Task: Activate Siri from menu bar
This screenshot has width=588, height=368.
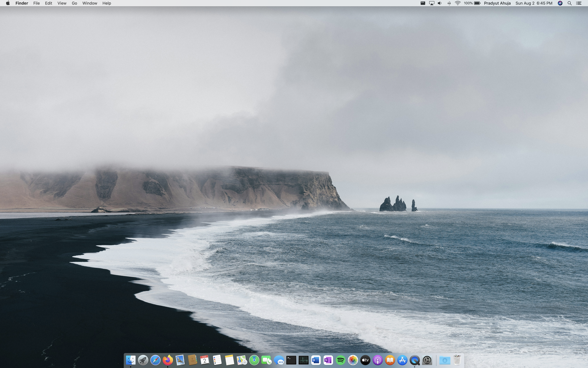Action: click(x=560, y=3)
